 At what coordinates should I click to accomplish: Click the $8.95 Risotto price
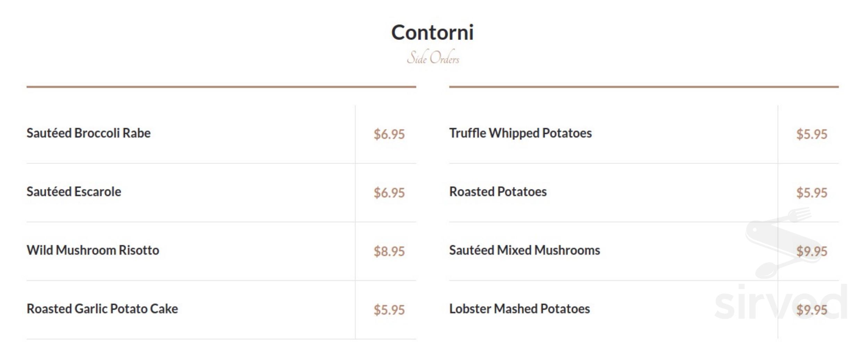point(389,251)
